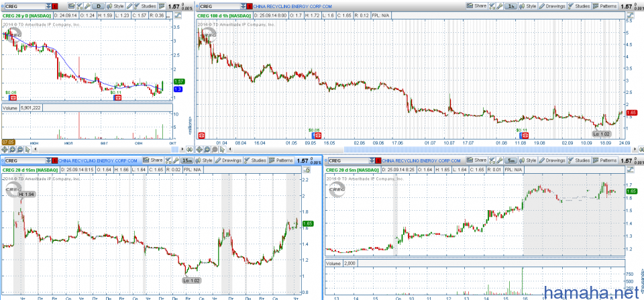Open the Studies menu in the 15m chart
The image size is (644, 300).
(x=255, y=160)
